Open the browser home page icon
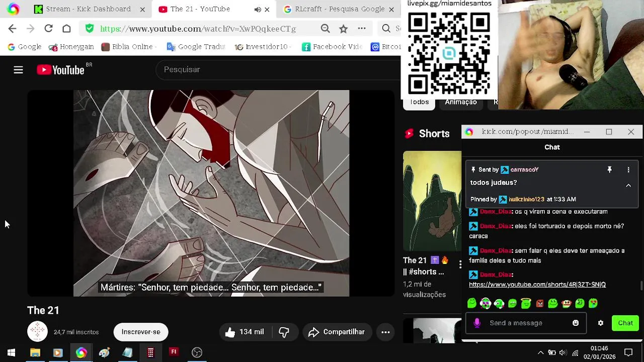Viewport: 644px width, 362px height. point(66,29)
